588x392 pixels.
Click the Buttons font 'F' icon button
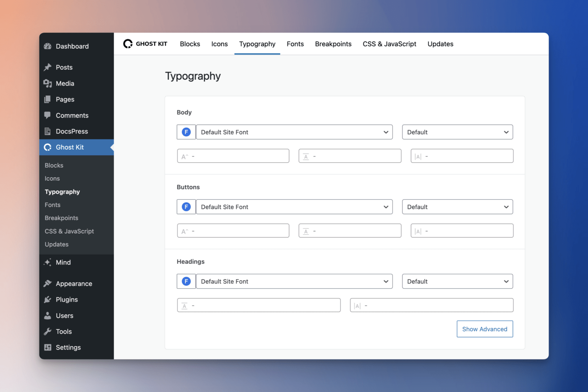coord(186,207)
